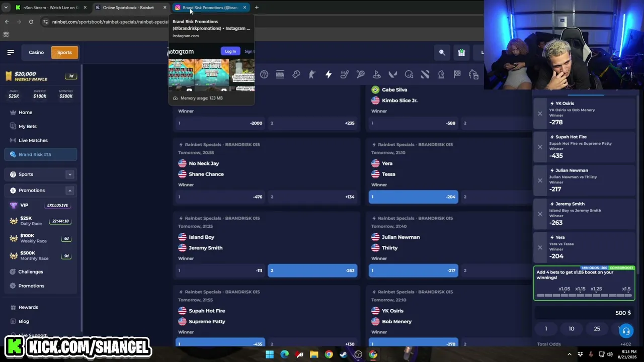644x362 pixels.
Task: Switch to the Sports section
Action: coord(64,52)
